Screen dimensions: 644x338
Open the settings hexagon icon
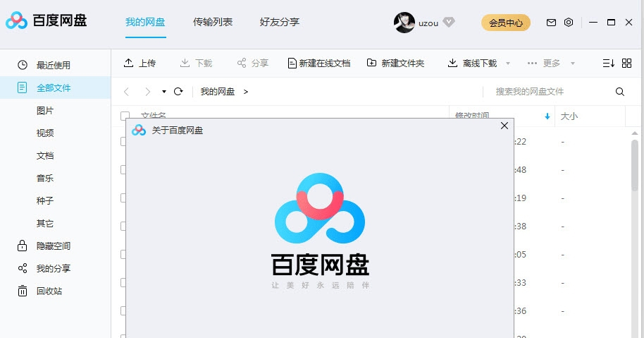(x=569, y=22)
